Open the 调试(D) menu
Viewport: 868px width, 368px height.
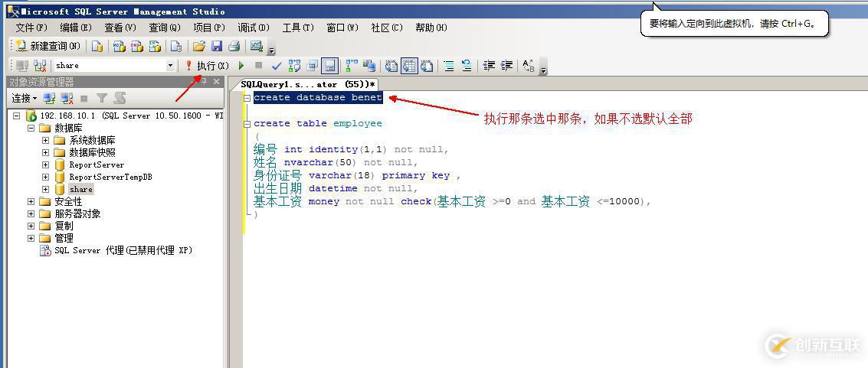254,28
